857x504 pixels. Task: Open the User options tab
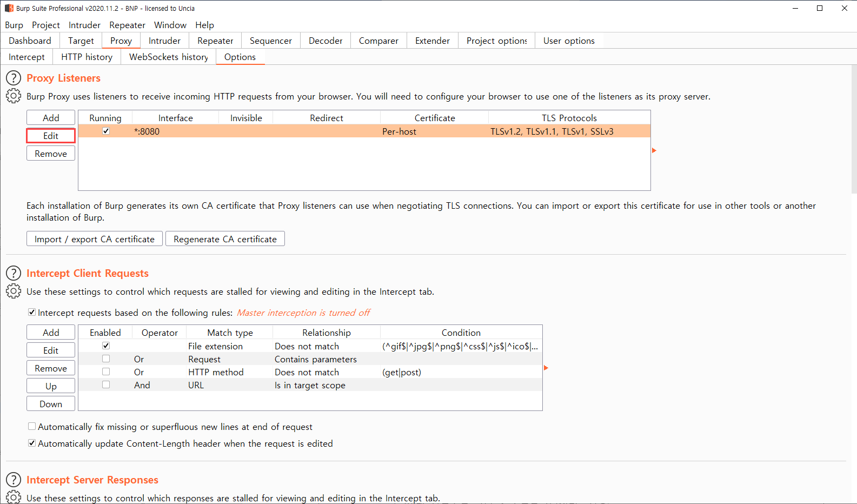pos(569,41)
